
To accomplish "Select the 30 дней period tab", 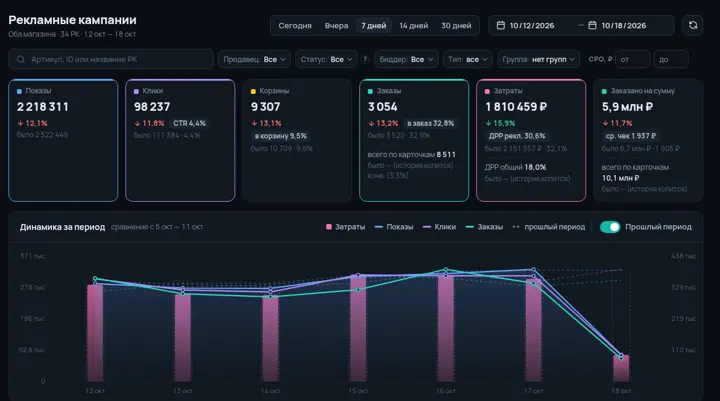I will (x=456, y=26).
